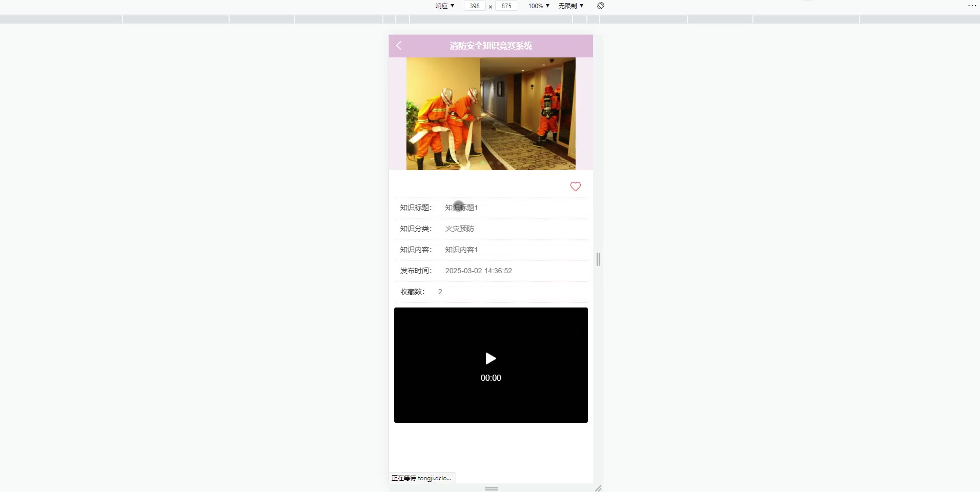Click the firefighter drill banner image
The image size is (980, 492).
(x=491, y=114)
